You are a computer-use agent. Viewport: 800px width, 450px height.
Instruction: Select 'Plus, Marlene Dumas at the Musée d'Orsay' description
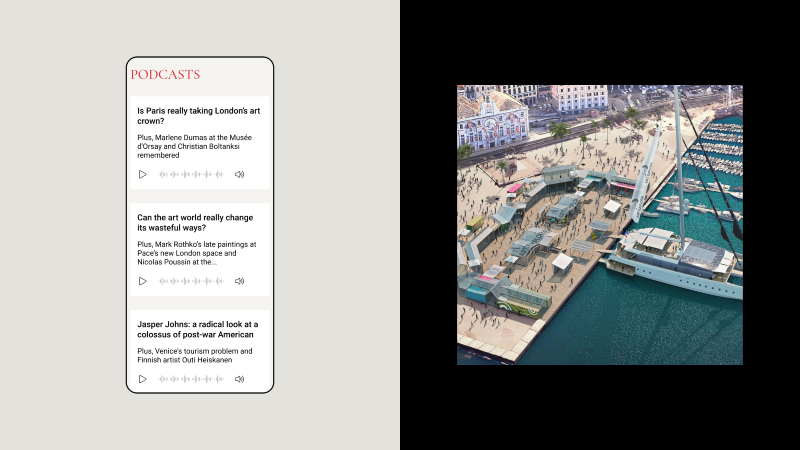click(x=194, y=146)
